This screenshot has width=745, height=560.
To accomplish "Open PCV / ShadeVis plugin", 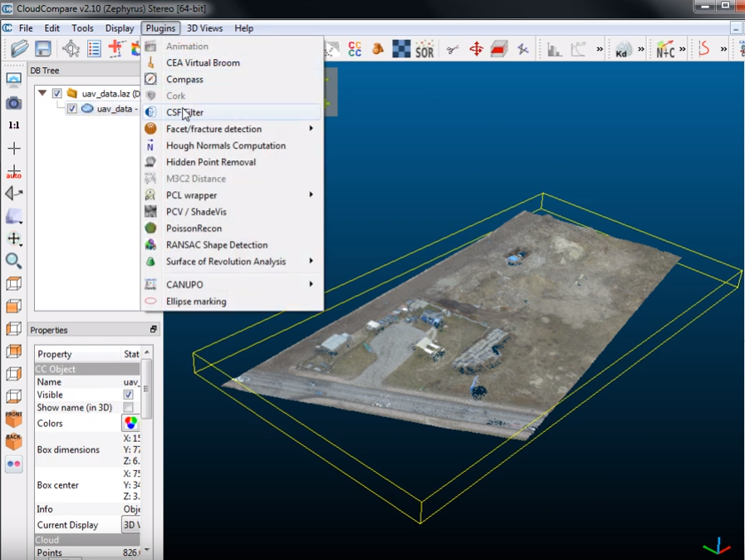I will [233, 212].
